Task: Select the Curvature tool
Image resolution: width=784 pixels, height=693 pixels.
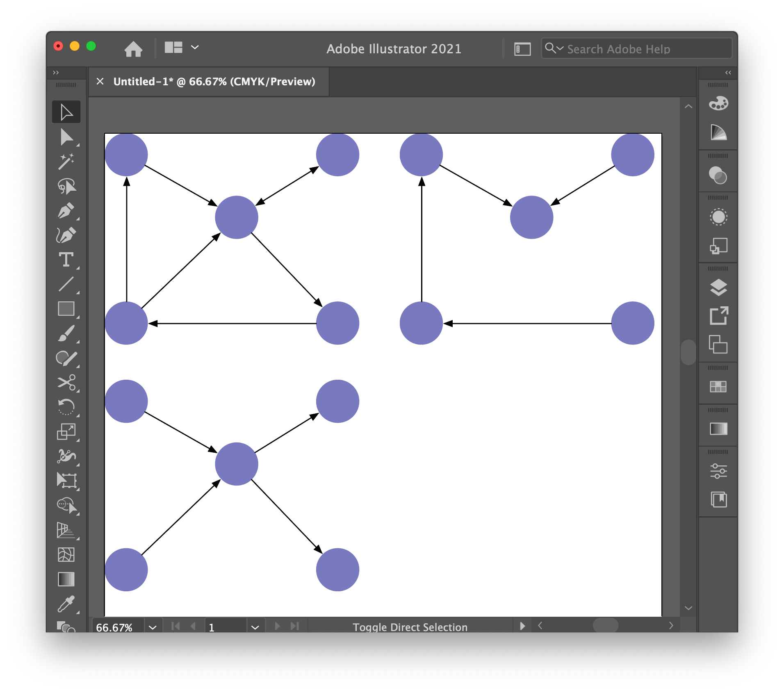Action: click(x=66, y=235)
